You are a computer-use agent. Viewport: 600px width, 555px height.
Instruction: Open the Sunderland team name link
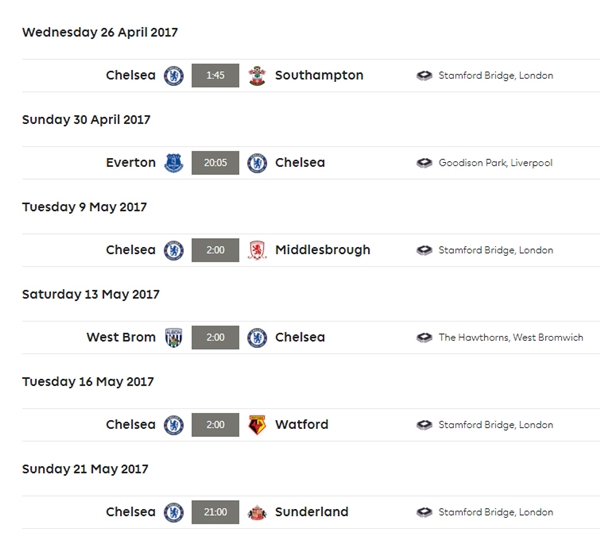tap(311, 512)
